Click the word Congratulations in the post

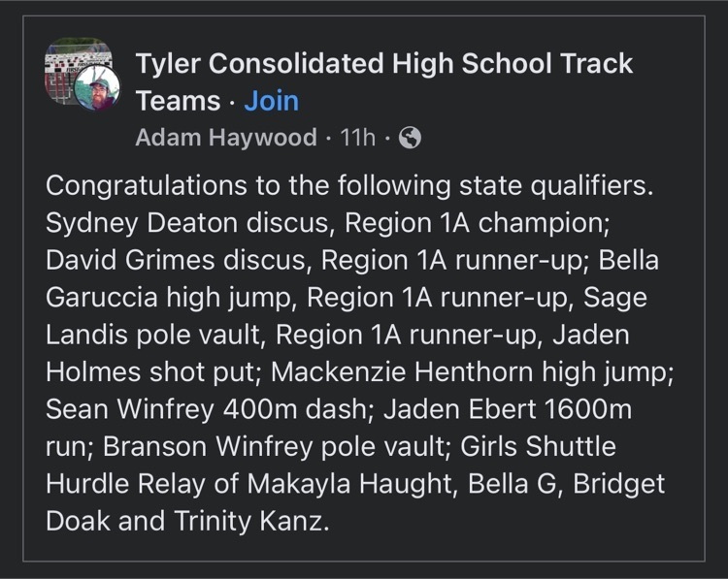[147, 185]
